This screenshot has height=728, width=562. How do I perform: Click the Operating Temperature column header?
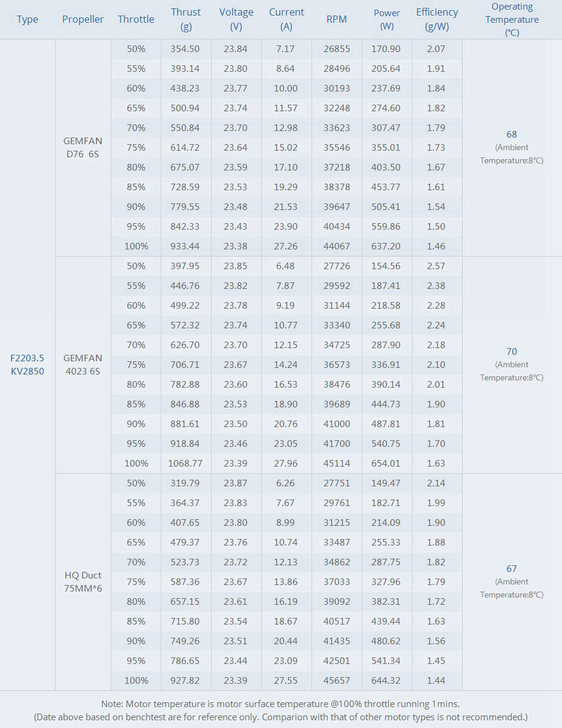coord(512,19)
